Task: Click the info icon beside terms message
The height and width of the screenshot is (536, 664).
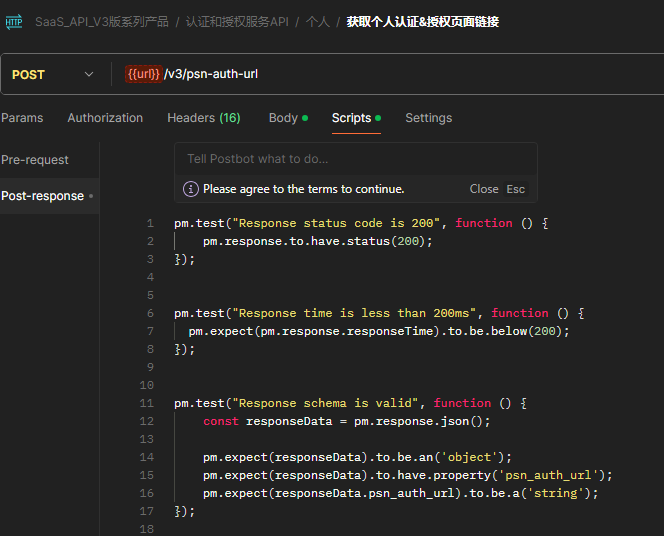Action: coord(191,189)
